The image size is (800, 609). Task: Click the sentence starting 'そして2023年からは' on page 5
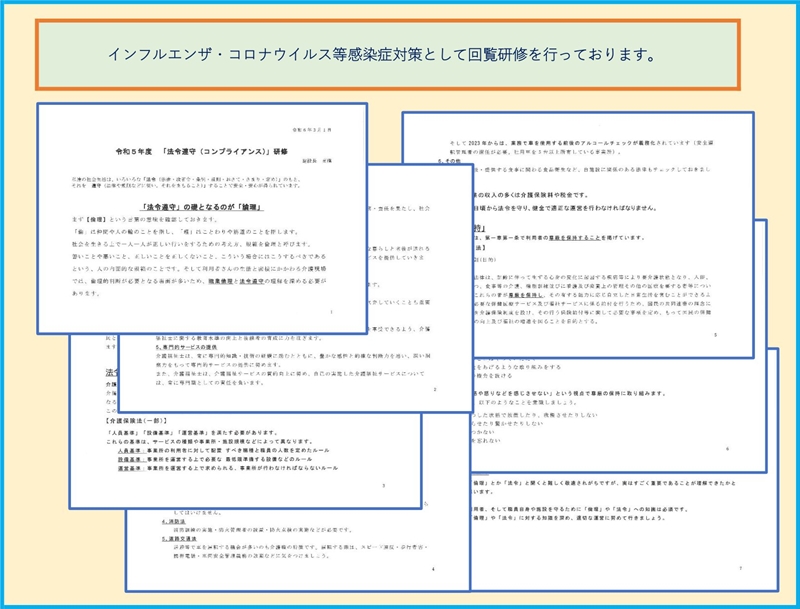pos(582,143)
